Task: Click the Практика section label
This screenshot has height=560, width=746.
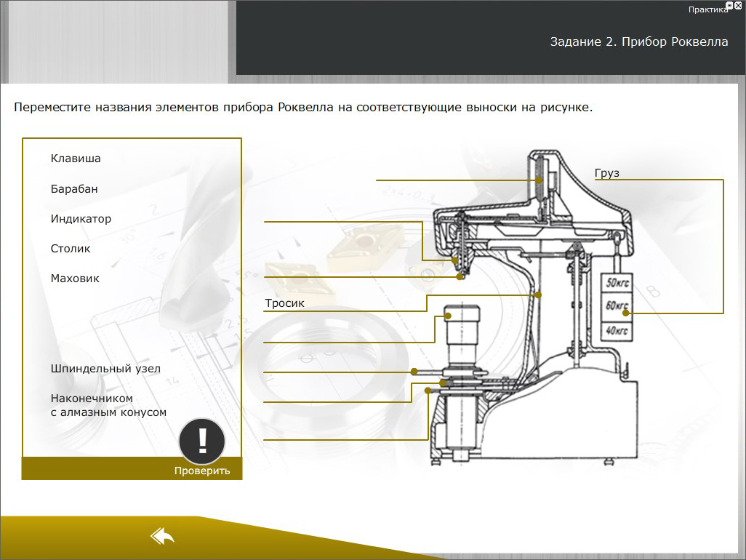Action: [x=707, y=10]
